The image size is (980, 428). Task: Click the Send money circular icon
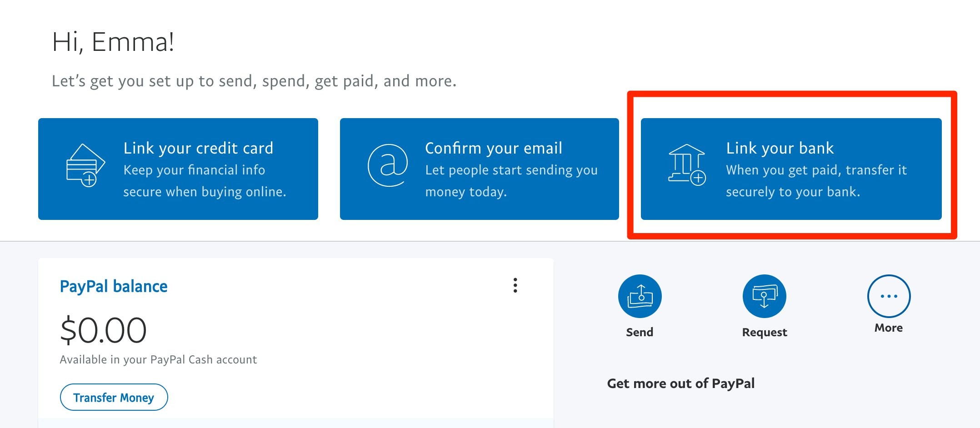(x=640, y=296)
